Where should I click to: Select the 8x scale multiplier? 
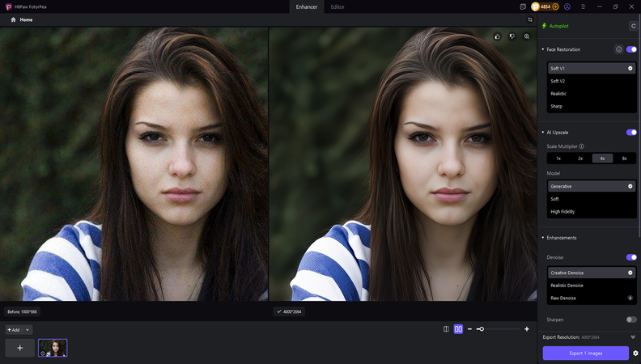point(624,159)
